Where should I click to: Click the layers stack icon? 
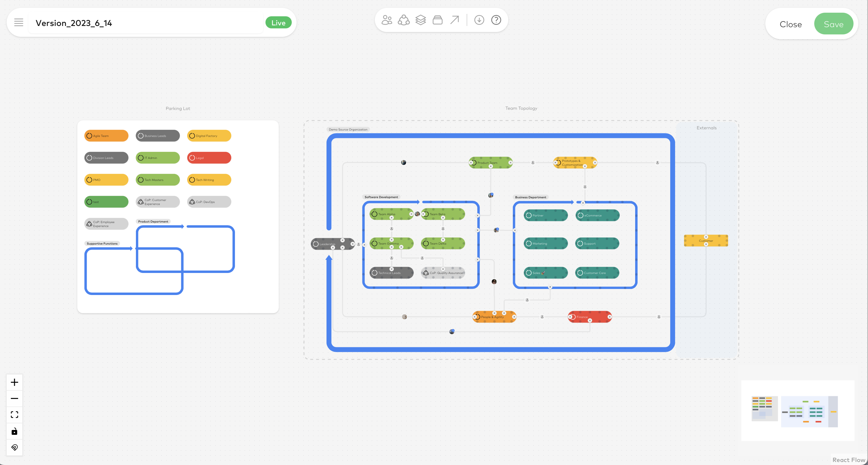[x=420, y=20]
